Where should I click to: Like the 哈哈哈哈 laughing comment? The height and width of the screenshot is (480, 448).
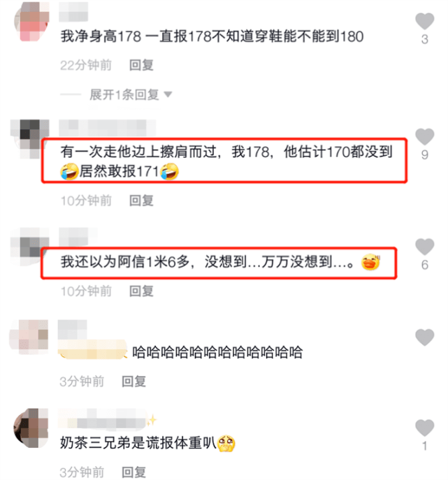[x=424, y=337]
